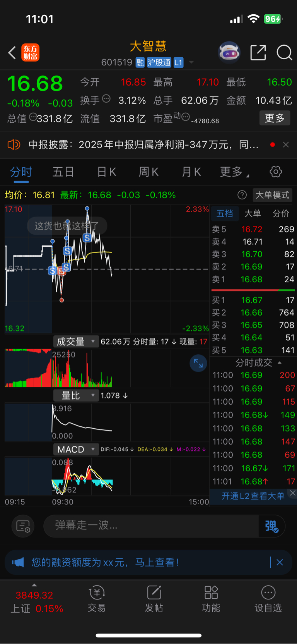Open chart settings gear icon
Image resolution: width=297 pixels, height=644 pixels.
(276, 172)
